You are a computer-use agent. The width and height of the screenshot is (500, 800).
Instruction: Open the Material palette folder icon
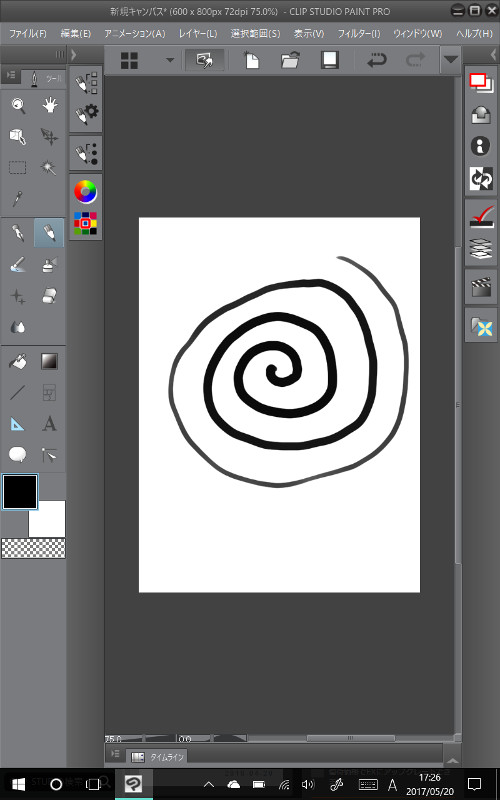coord(481,327)
